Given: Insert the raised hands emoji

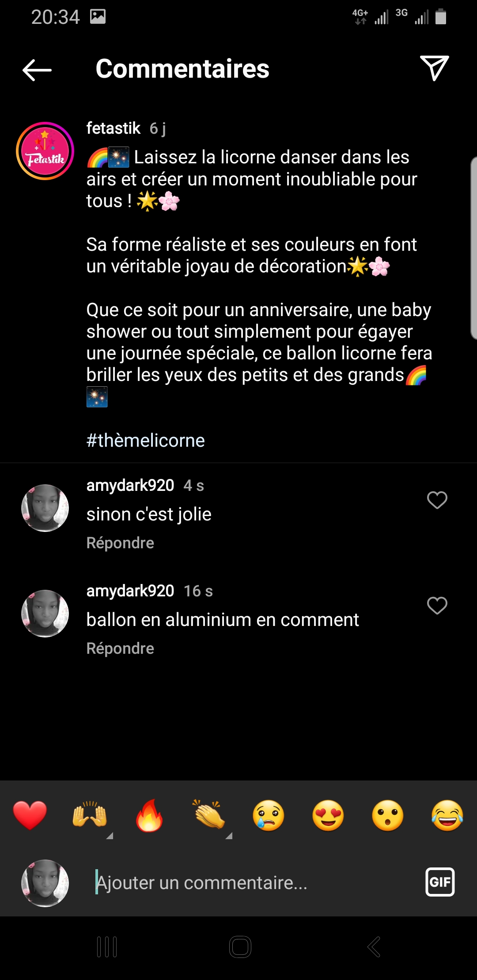Looking at the screenshot, I should tap(90, 815).
